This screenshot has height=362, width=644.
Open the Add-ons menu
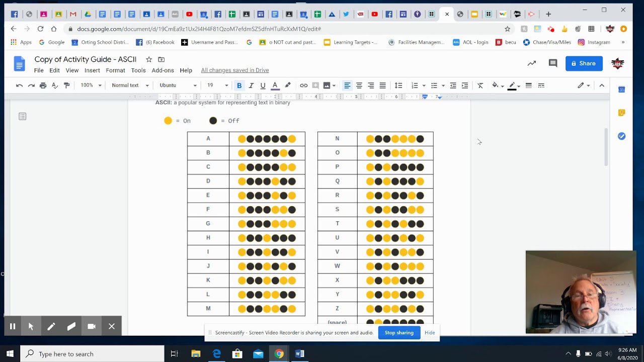pyautogui.click(x=163, y=70)
